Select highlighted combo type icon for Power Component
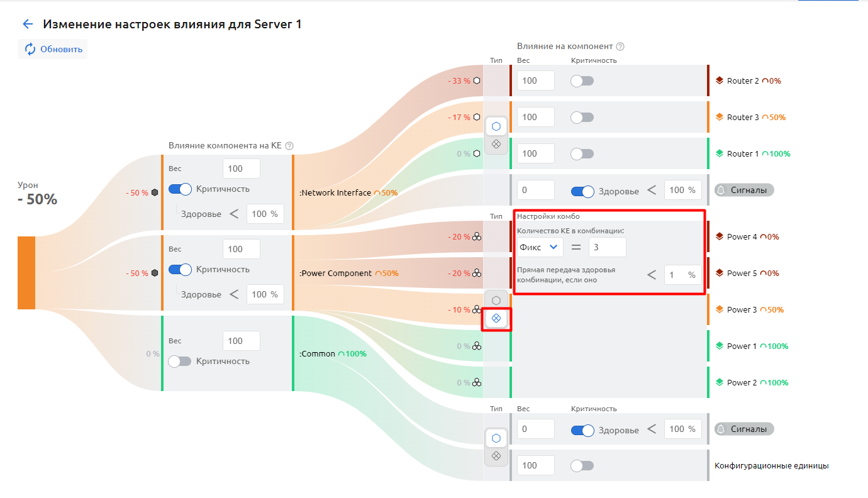This screenshot has width=868, height=498. click(496, 319)
